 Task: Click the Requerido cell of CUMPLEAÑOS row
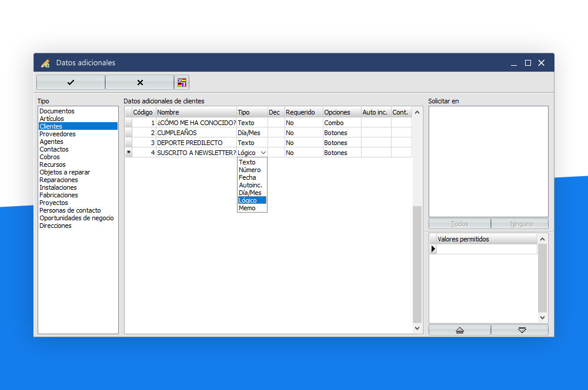point(303,133)
